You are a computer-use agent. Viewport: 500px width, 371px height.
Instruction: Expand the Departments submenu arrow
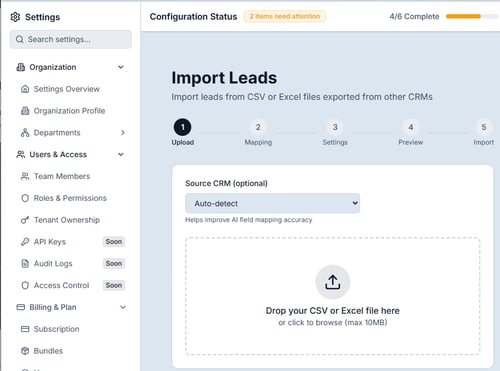[x=123, y=133]
